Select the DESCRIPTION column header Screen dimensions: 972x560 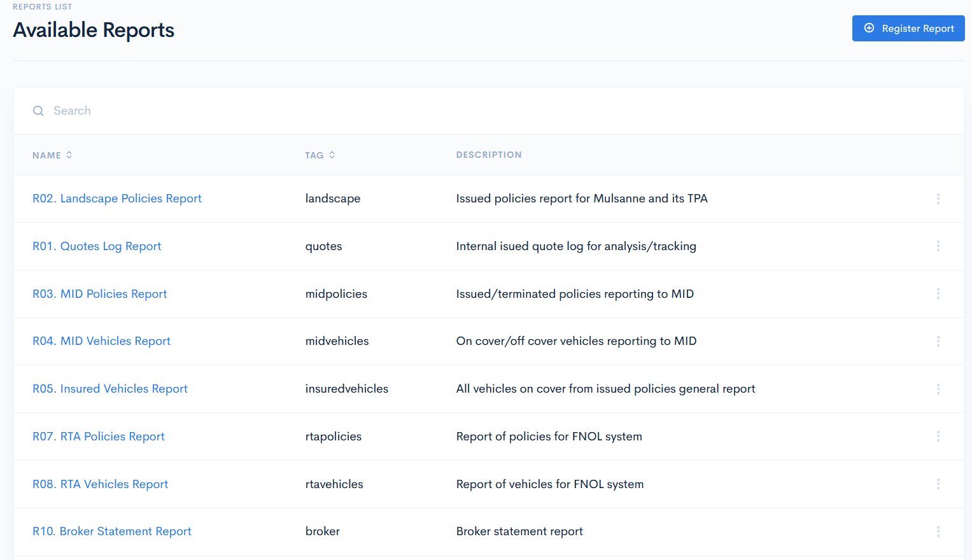pos(489,155)
